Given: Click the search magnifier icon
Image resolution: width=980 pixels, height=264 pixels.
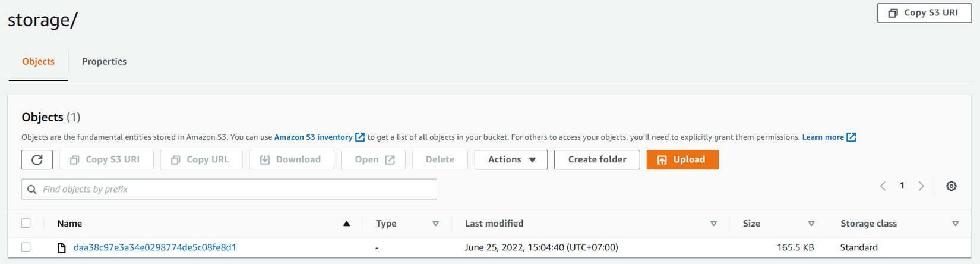Looking at the screenshot, I should [x=32, y=189].
